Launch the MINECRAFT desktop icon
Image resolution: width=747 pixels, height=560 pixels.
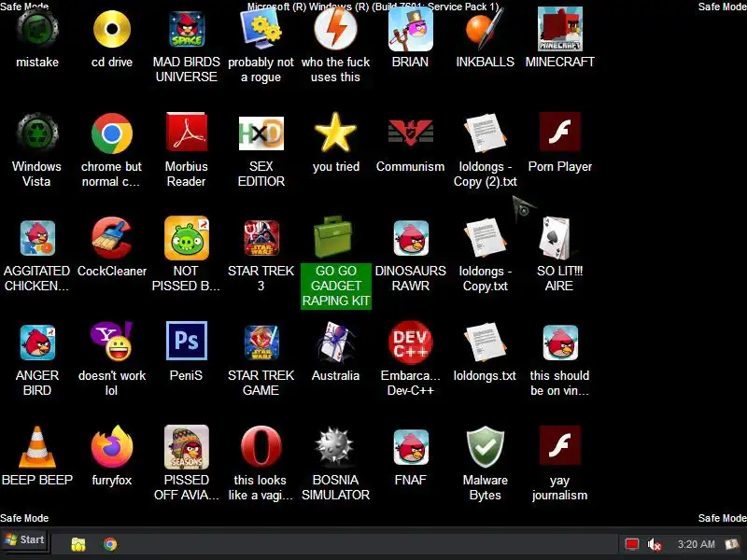[559, 30]
